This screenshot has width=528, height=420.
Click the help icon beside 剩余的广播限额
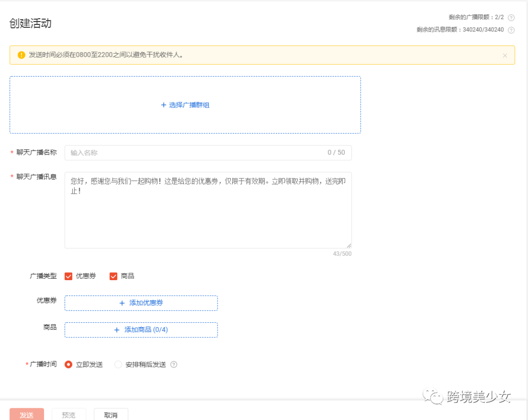[511, 17]
